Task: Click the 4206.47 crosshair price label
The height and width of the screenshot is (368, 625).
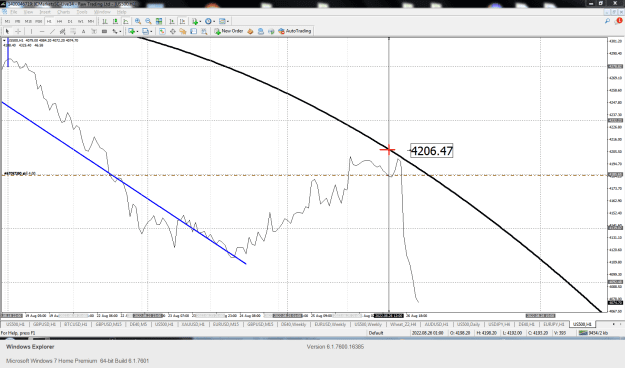Action: 432,151
